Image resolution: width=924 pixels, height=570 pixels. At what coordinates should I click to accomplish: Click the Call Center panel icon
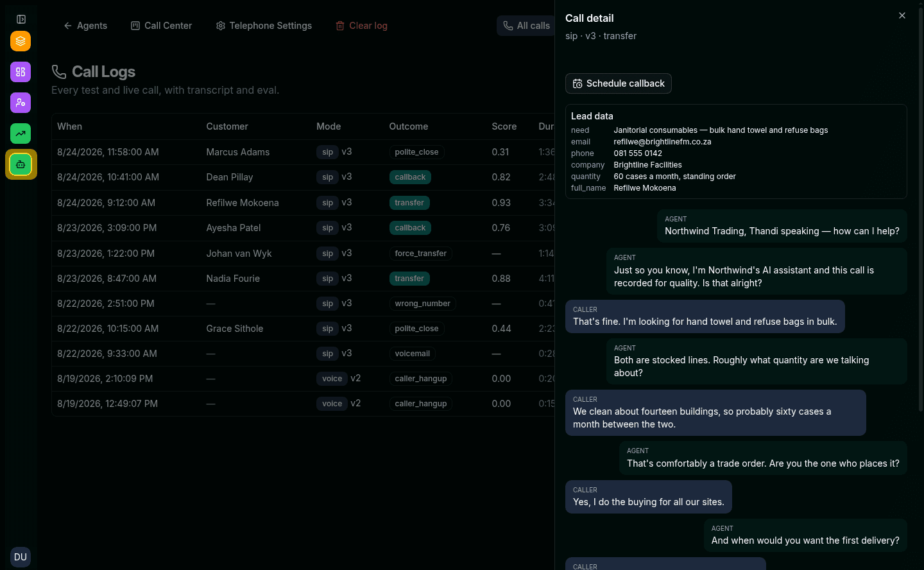pyautogui.click(x=135, y=26)
